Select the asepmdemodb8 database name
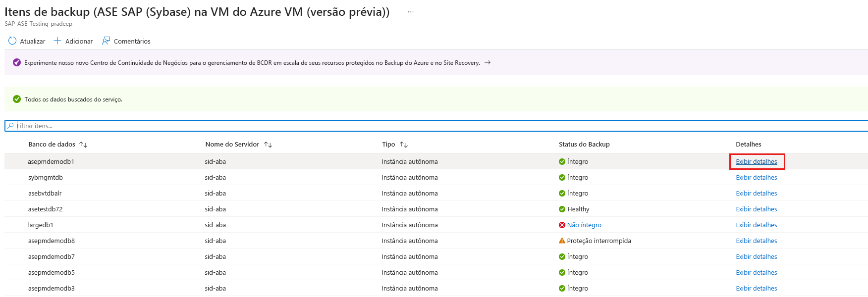Image resolution: width=868 pixels, height=297 pixels. (52, 241)
